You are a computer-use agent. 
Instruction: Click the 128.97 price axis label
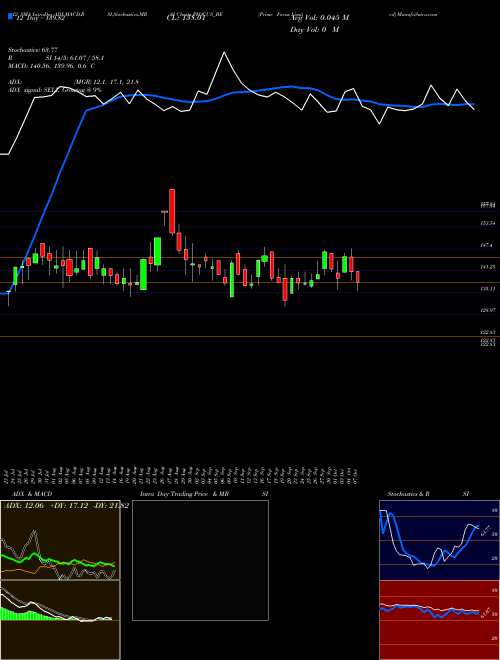pyautogui.click(x=488, y=310)
